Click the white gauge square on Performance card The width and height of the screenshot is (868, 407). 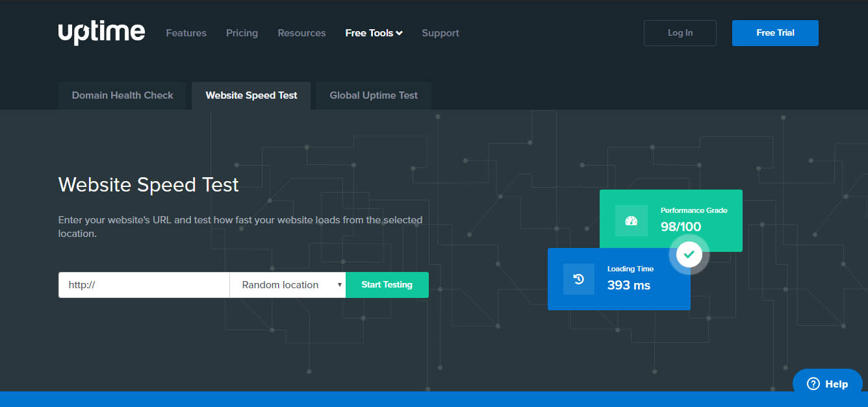pos(630,221)
